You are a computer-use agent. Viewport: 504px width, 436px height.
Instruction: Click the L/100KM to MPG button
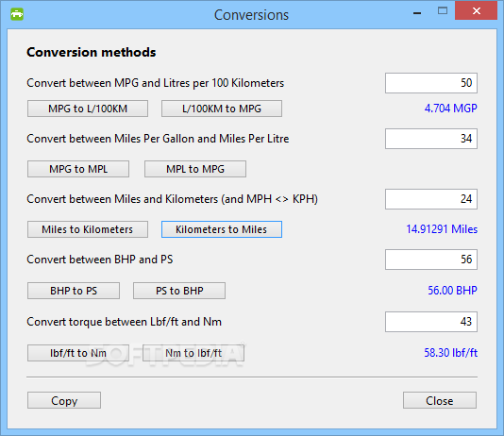(222, 109)
